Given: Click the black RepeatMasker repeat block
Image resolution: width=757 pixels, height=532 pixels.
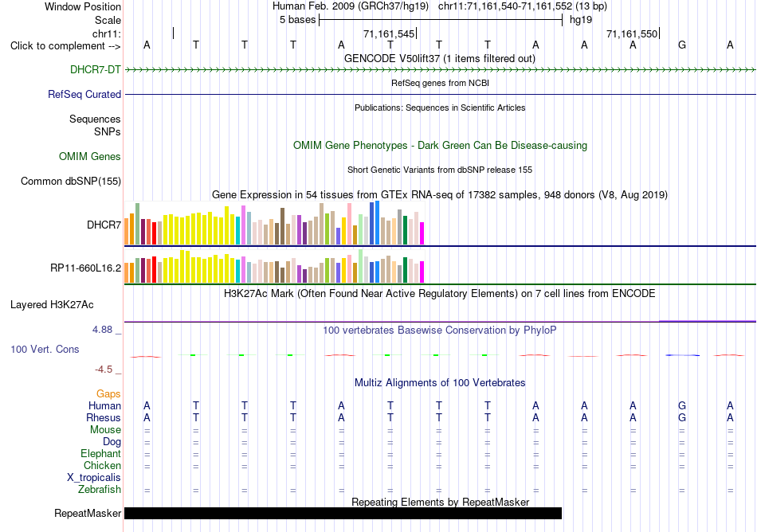Looking at the screenshot, I should point(343,513).
